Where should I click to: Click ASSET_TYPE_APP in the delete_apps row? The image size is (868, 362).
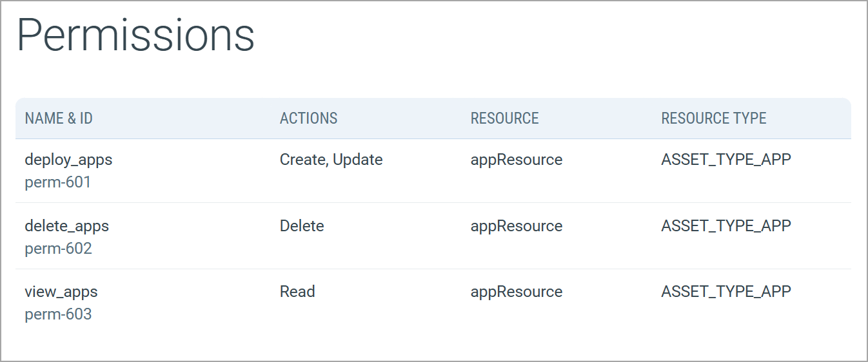tap(725, 226)
